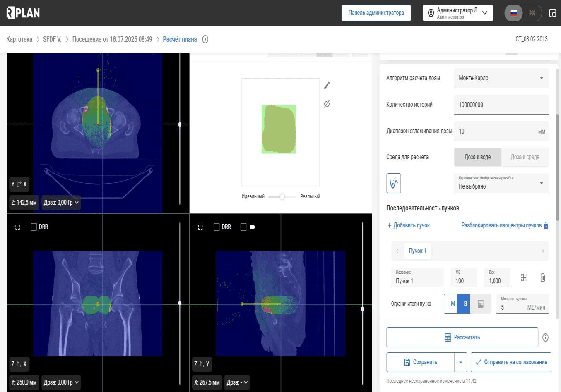The width and height of the screenshot is (561, 392).
Task: Tick the camera checkbox in sagittal view
Action: pos(243,227)
